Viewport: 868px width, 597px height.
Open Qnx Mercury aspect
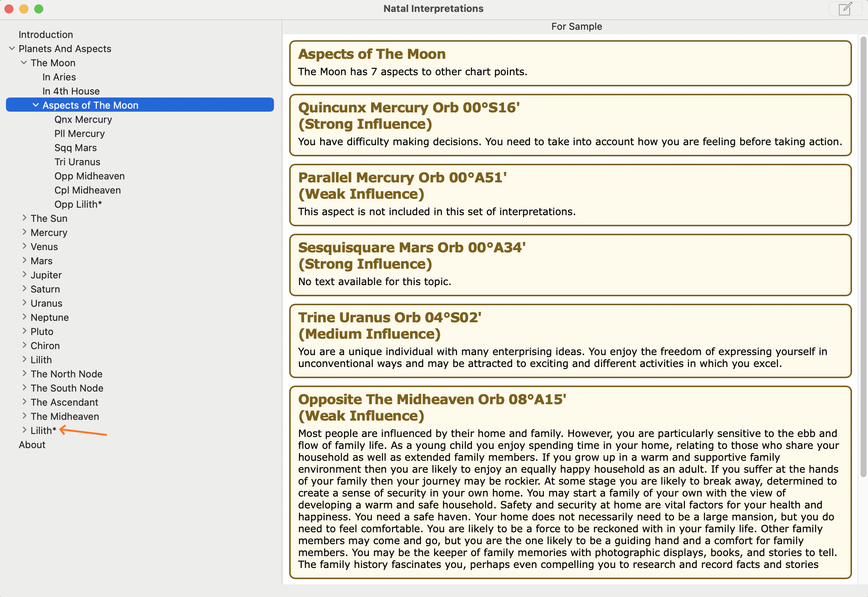83,119
